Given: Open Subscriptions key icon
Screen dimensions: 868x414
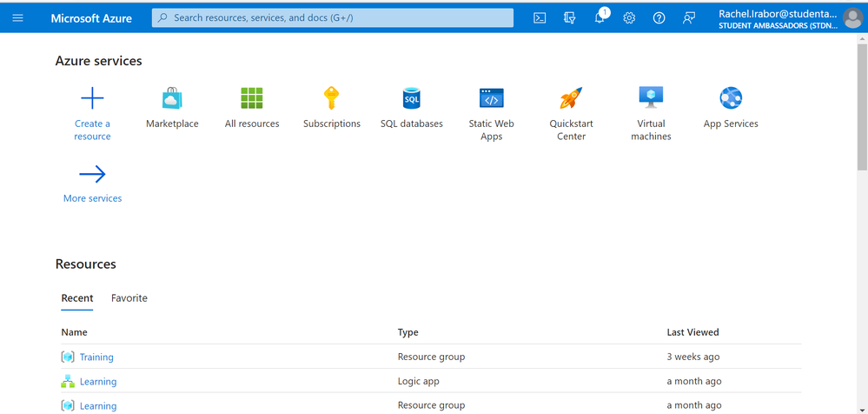Looking at the screenshot, I should [332, 98].
